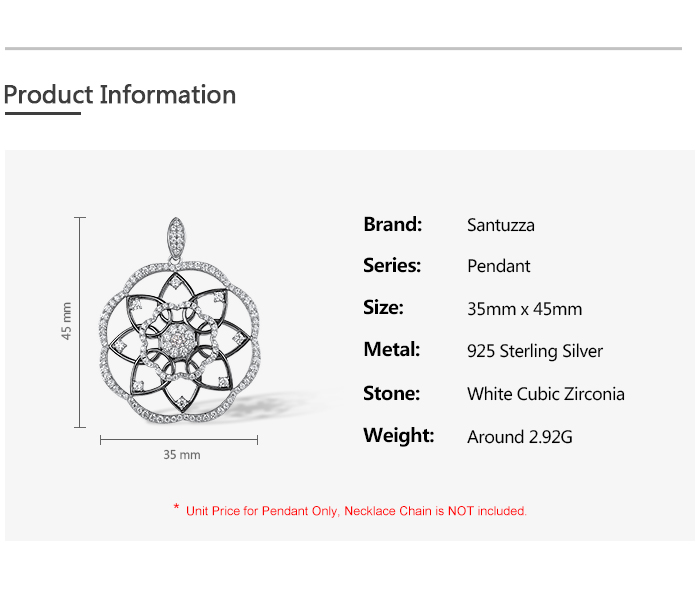This screenshot has width=700, height=589.
Task: Click the pendant's center stone cluster
Action: (180, 339)
